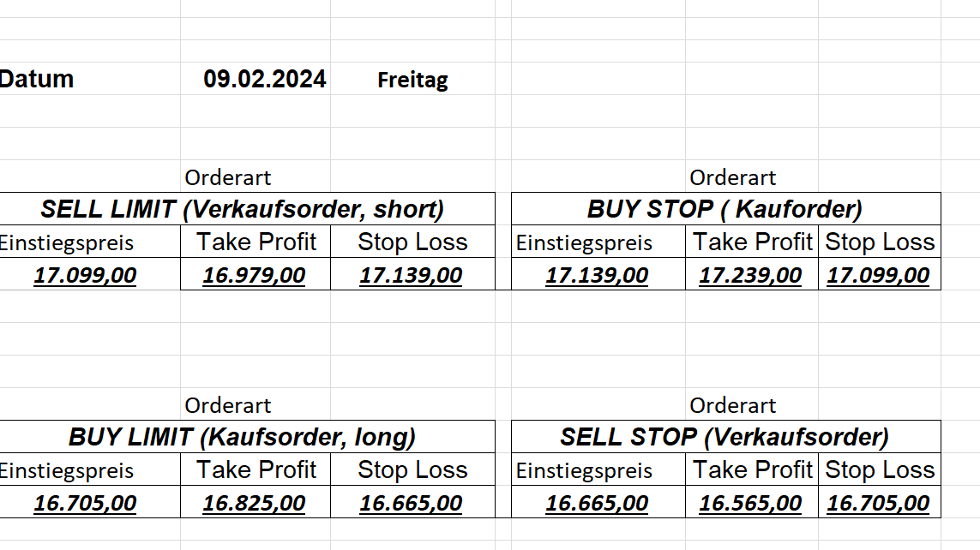
Task: Click BUY STOP take profit 17.239,00
Action: pyautogui.click(x=750, y=276)
